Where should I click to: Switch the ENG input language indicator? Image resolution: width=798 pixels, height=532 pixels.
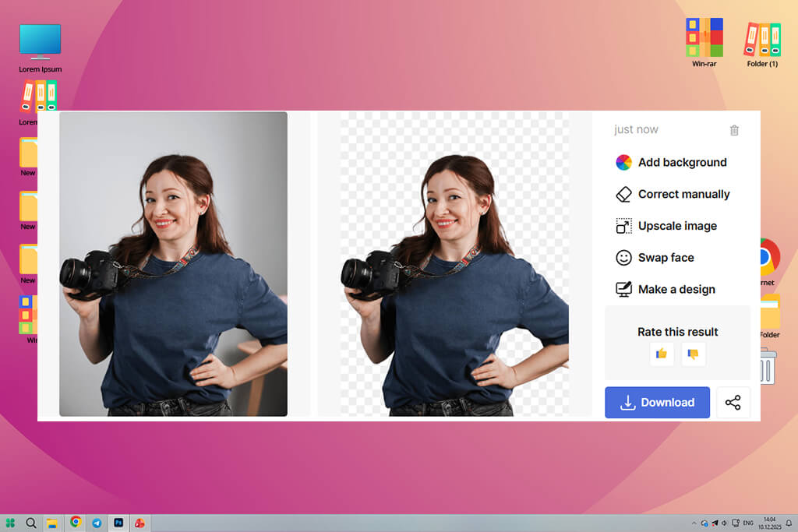pos(747,523)
